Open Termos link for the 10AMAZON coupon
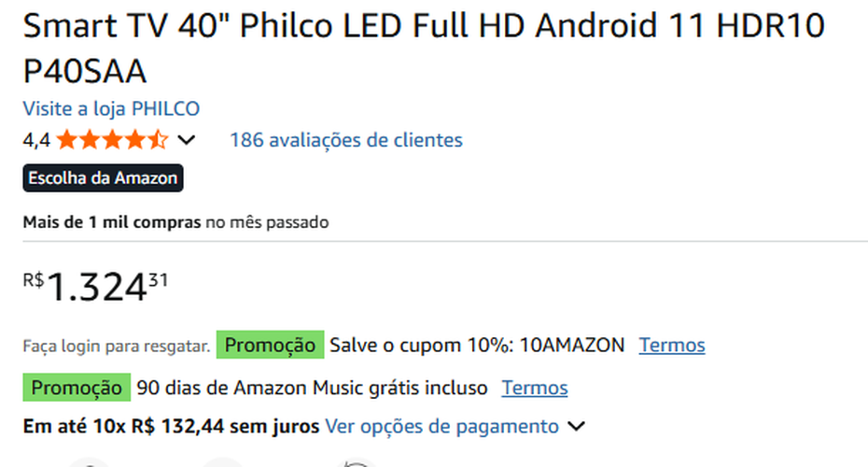This screenshot has height=467, width=868. point(672,345)
